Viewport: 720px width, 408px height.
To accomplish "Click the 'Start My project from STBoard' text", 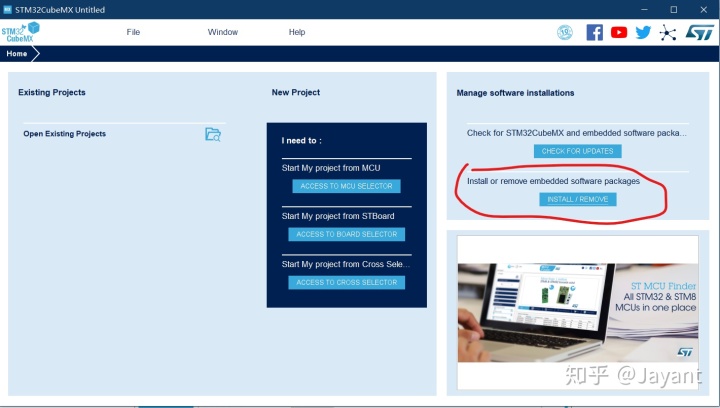I will point(338,216).
